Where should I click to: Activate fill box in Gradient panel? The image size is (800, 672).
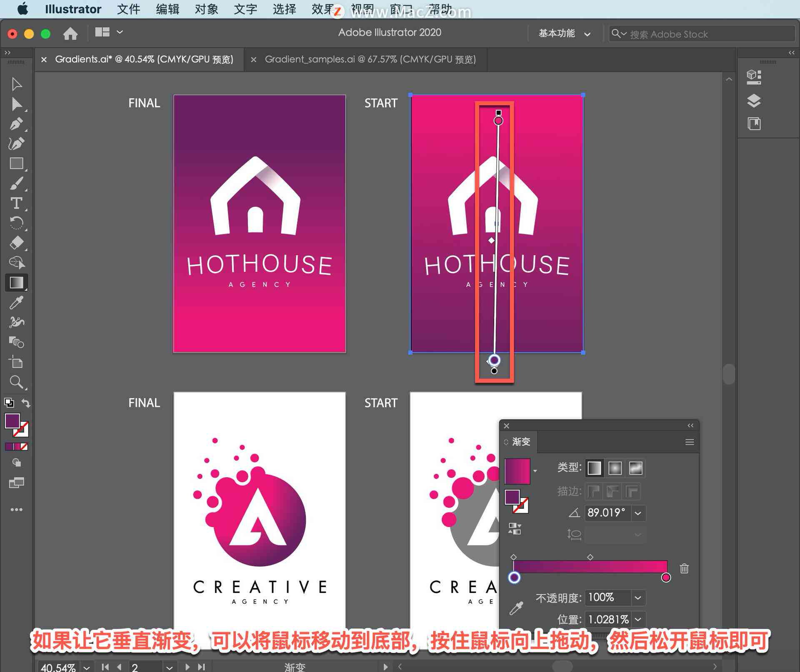[512, 497]
